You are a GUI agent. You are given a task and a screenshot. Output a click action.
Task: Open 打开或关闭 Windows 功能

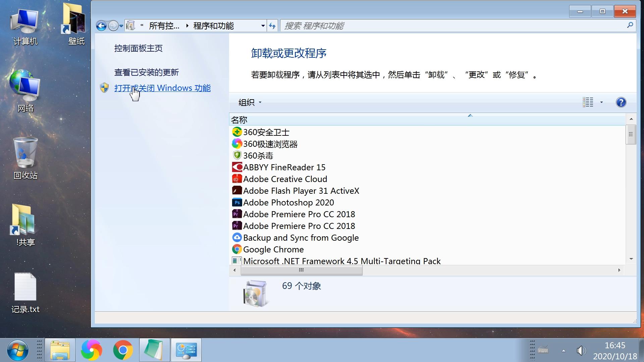(x=162, y=88)
